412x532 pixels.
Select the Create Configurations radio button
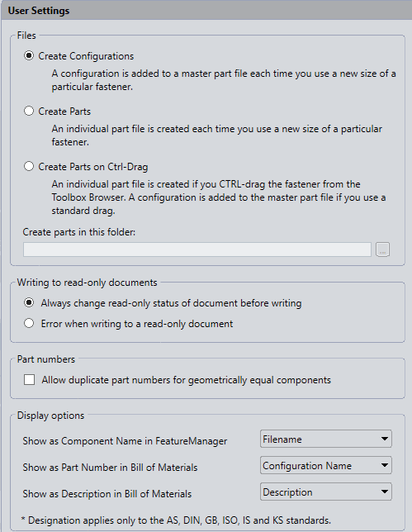pyautogui.click(x=29, y=55)
